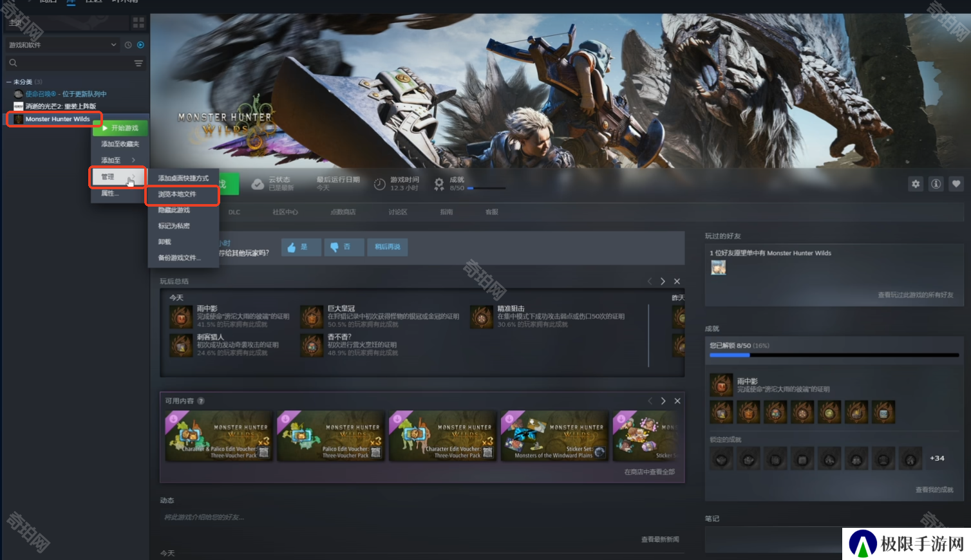
Task: Click the 查看最新新闻 link
Action: coord(660,539)
